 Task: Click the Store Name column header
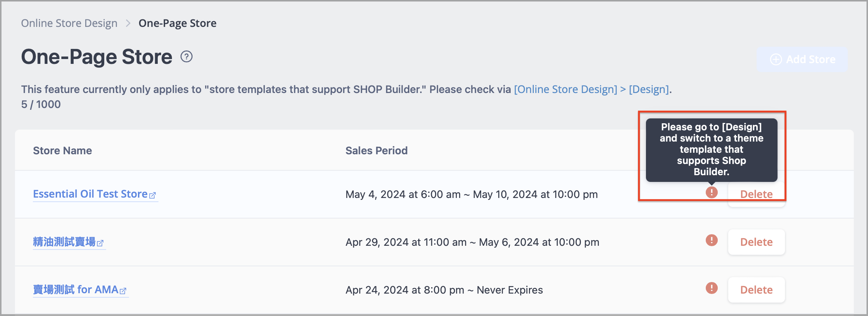[x=62, y=150]
